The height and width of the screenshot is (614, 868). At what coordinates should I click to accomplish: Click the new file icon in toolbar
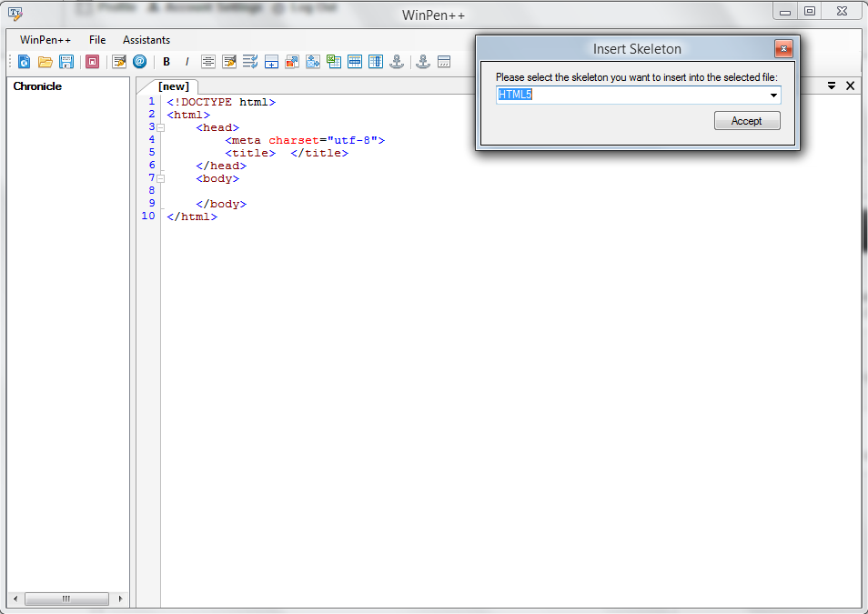(24, 62)
